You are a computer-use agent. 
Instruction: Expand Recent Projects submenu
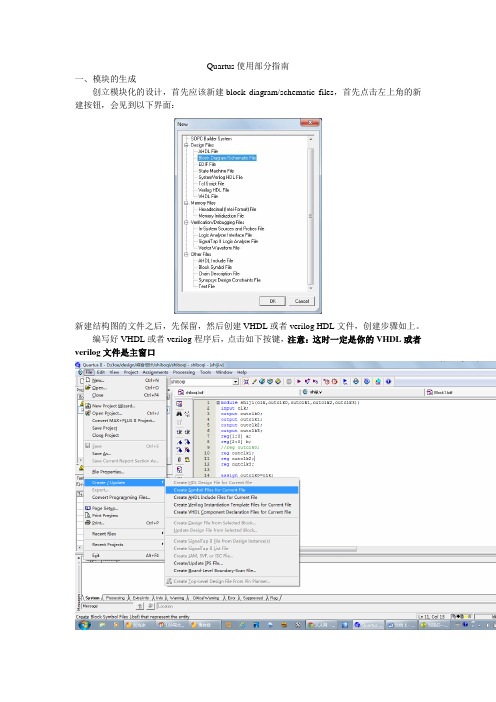tap(124, 544)
